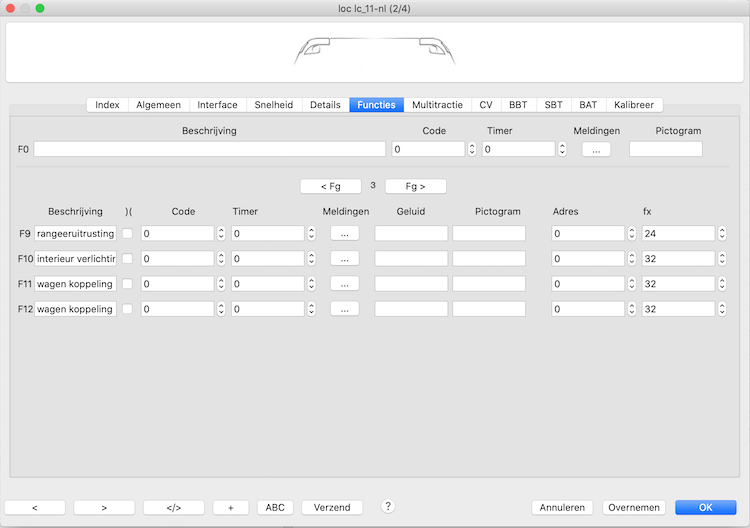Viewport: 750px width, 528px height.
Task: Open the F12 Meldingen '...' button
Action: coord(344,309)
